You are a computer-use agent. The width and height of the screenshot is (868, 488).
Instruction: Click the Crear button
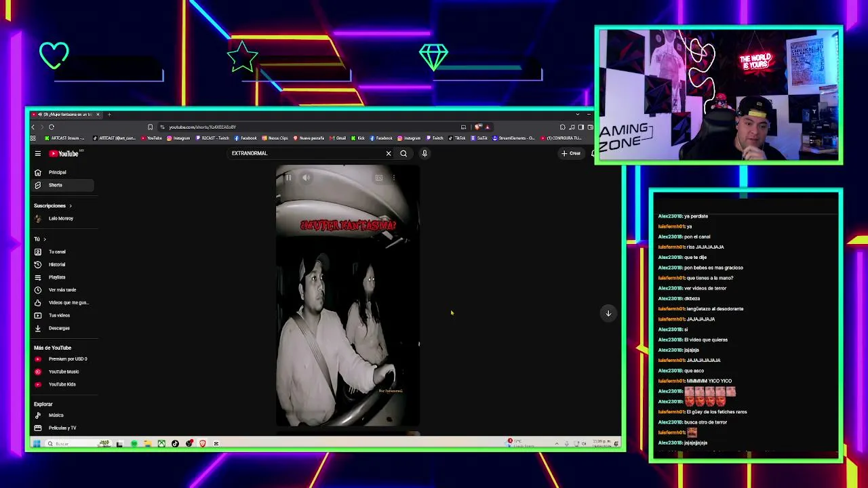tap(571, 153)
